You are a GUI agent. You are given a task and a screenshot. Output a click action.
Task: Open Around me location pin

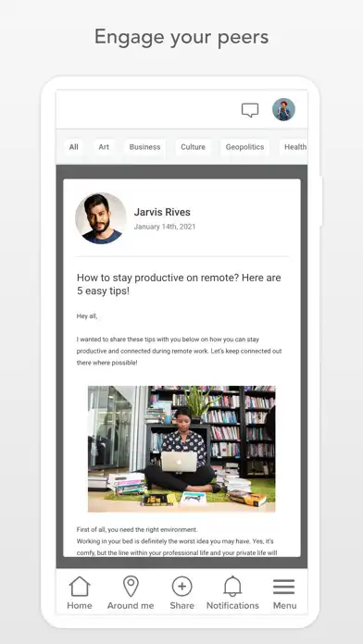pos(131,587)
